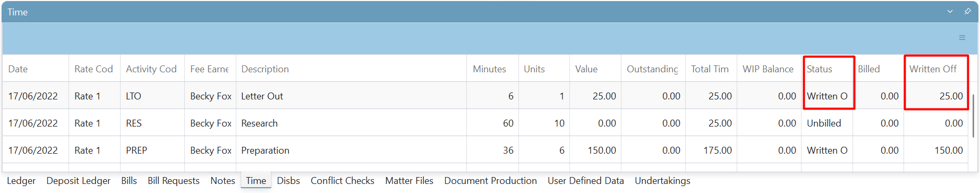Image resolution: width=980 pixels, height=193 pixels.
Task: Sort by the Date column header
Action: coord(36,69)
